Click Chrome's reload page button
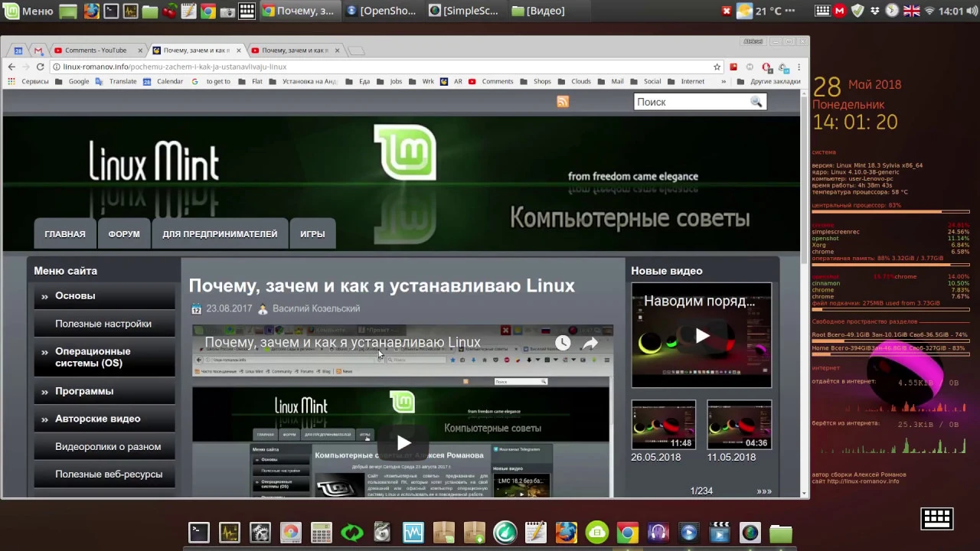The image size is (980, 551). coord(40,67)
